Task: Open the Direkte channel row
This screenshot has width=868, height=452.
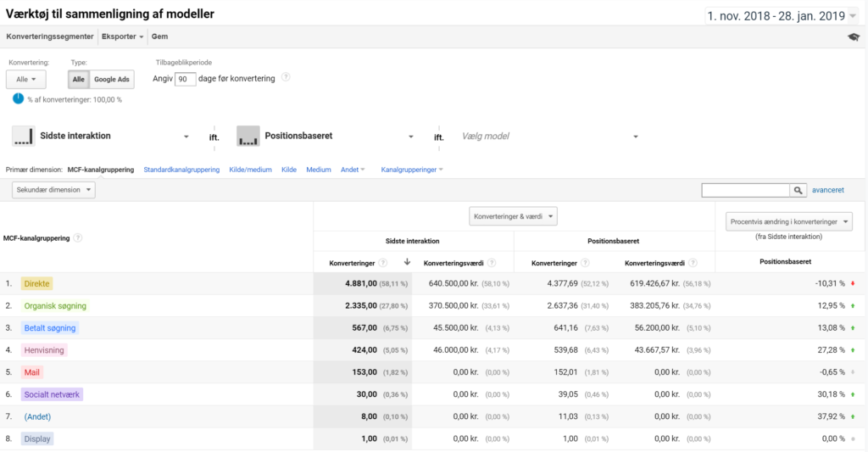Action: tap(36, 283)
